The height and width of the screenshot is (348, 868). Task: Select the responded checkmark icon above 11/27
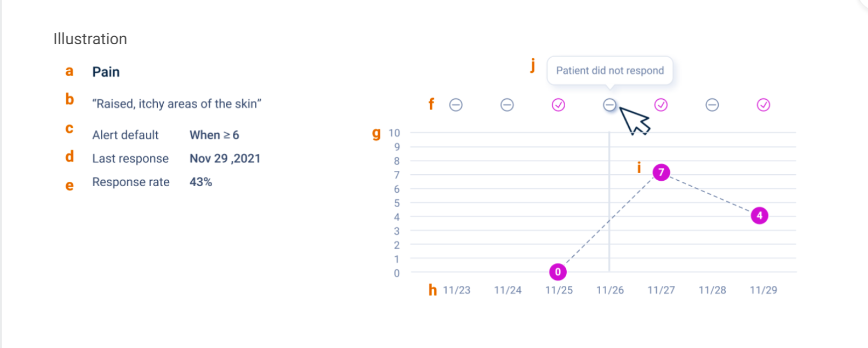click(x=661, y=105)
